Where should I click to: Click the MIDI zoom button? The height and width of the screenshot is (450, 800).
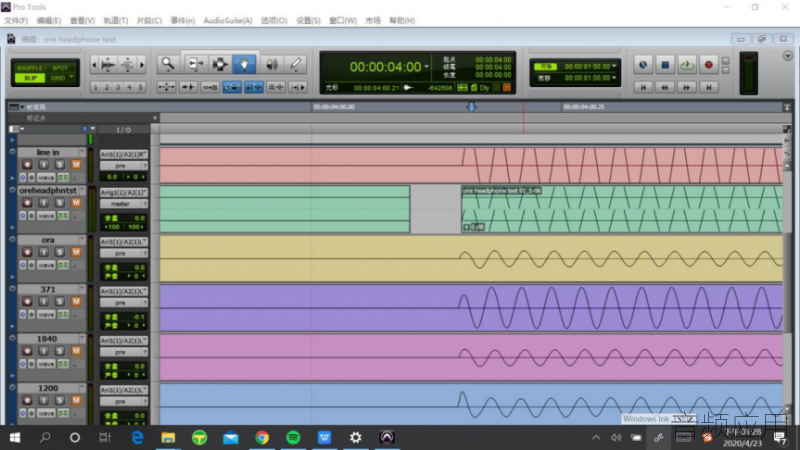[128, 65]
